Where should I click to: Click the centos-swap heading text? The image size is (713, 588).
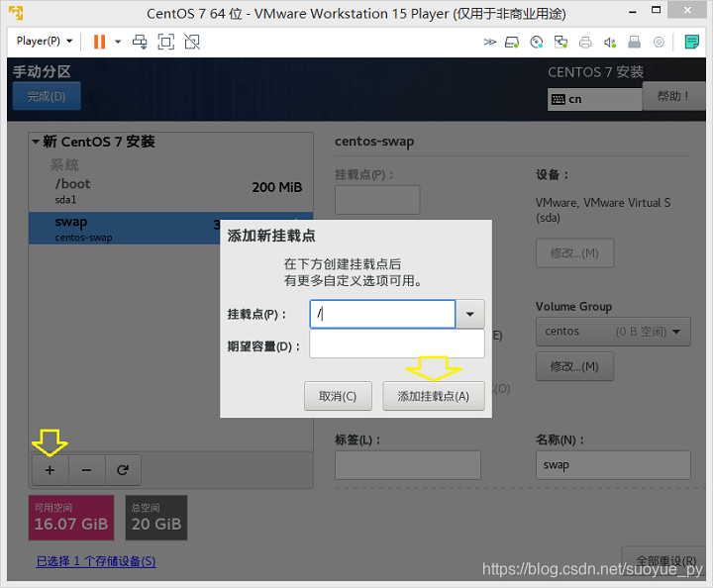pyautogui.click(x=374, y=142)
